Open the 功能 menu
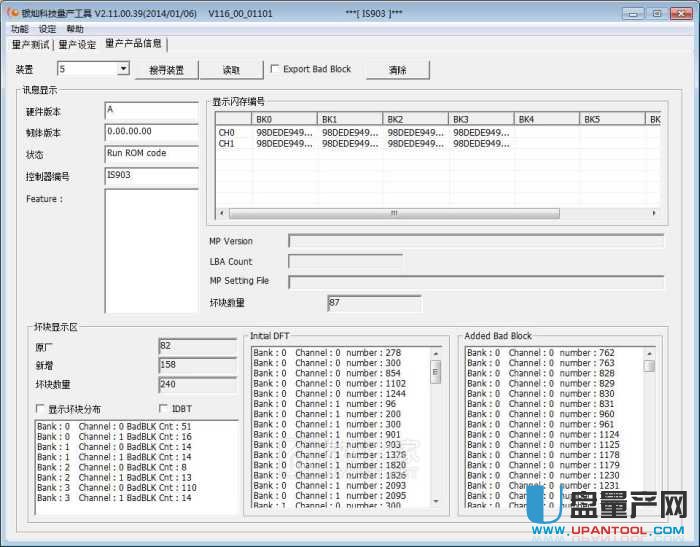 coord(19,29)
